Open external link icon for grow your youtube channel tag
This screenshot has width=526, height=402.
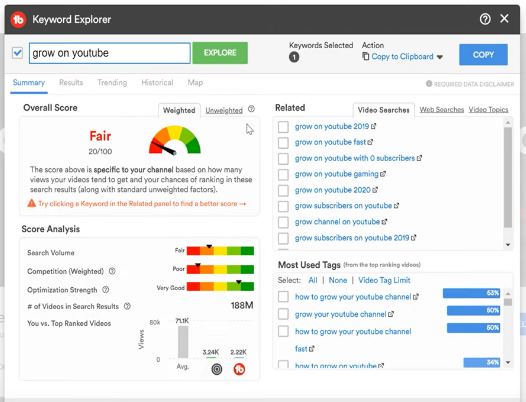[391, 314]
